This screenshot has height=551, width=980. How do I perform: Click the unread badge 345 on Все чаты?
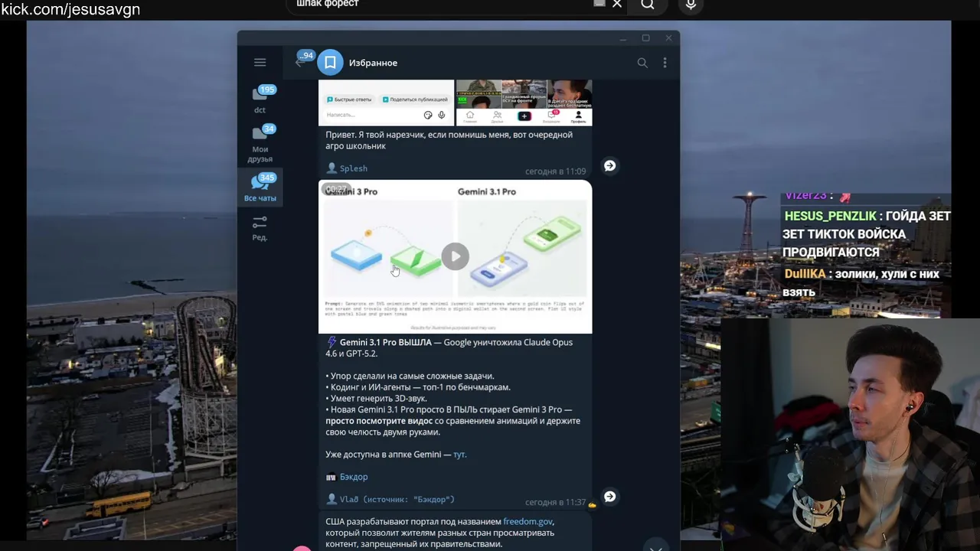coord(267,178)
